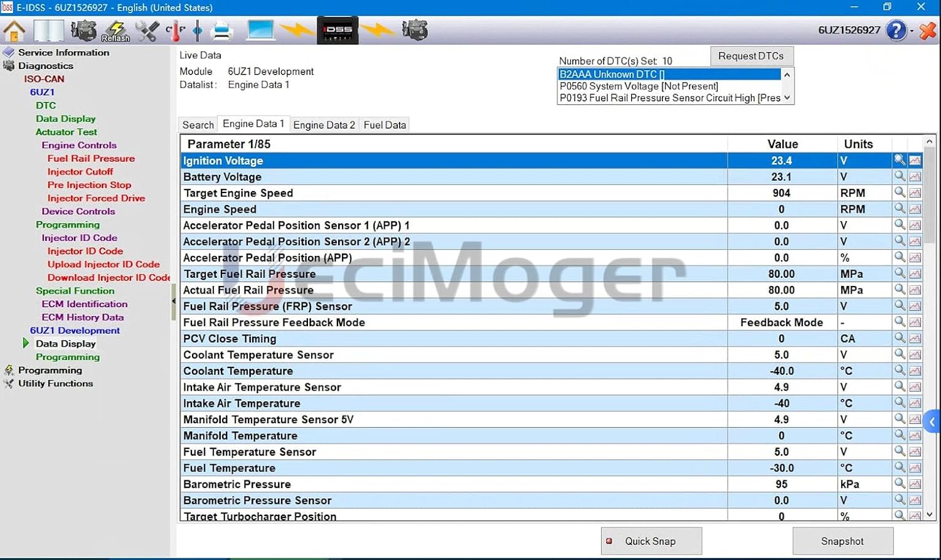Image resolution: width=941 pixels, height=560 pixels.
Task: Click the printer icon
Action: 221,30
